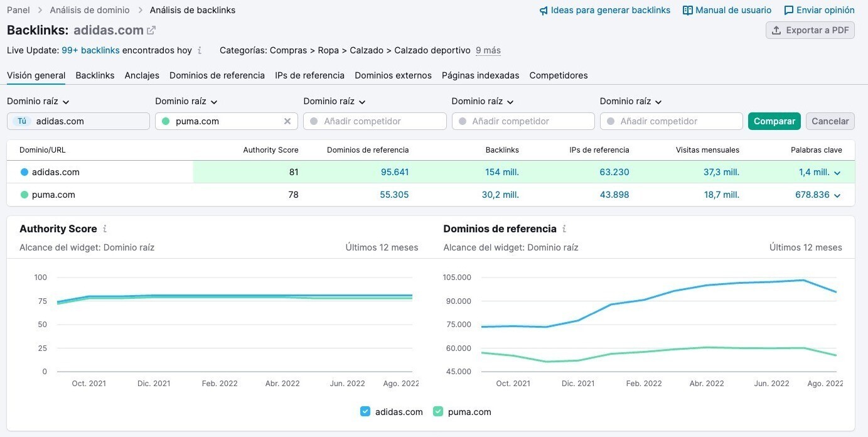This screenshot has height=437, width=868.
Task: Click the Enviar opinión link
Action: coord(825,10)
